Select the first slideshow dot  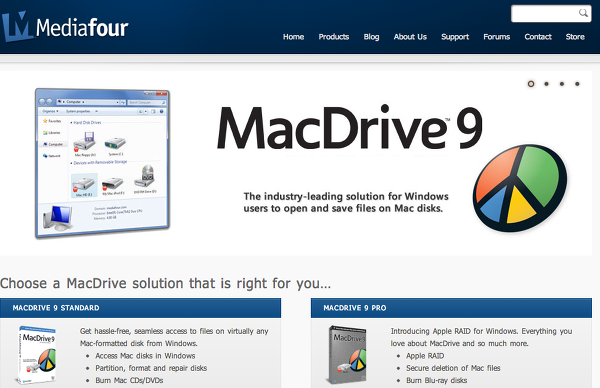531,84
